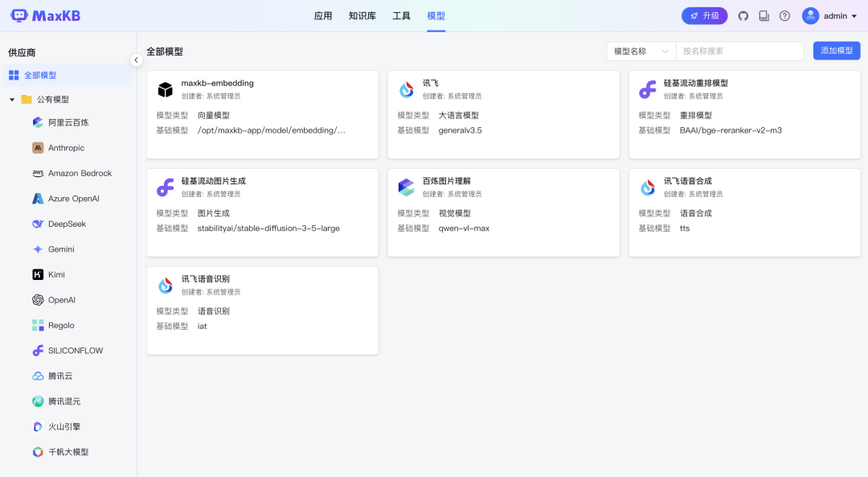Open the 模型名称 filter dropdown
This screenshot has height=477, width=868.
click(640, 51)
